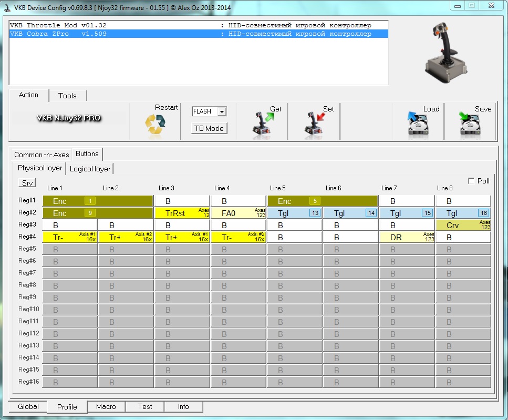Select the TrRst cell in Reg#2
The image size is (508, 420).
click(182, 213)
